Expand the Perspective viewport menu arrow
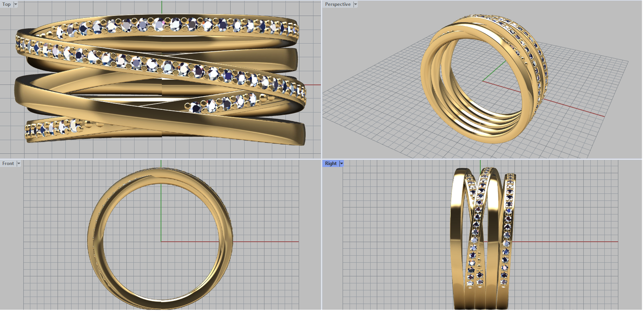 pos(355,4)
